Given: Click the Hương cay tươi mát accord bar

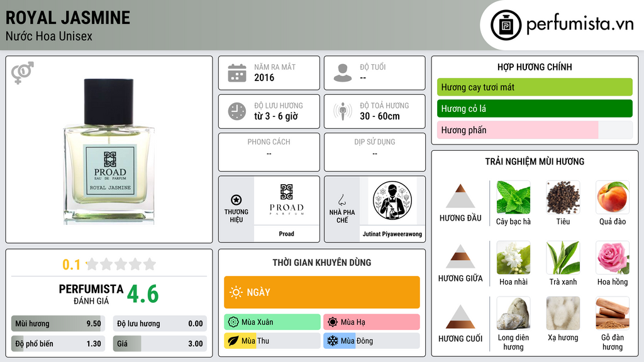Looking at the screenshot, I should 535,87.
